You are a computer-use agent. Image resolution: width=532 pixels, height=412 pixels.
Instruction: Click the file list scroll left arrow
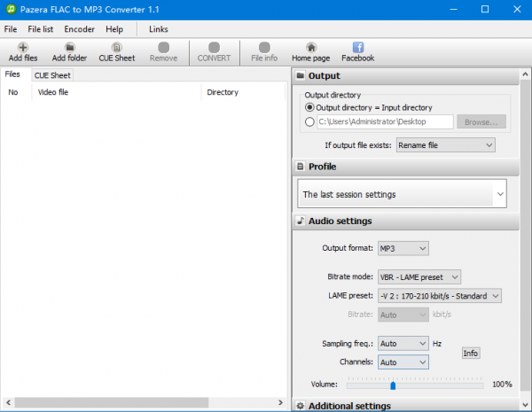9,402
